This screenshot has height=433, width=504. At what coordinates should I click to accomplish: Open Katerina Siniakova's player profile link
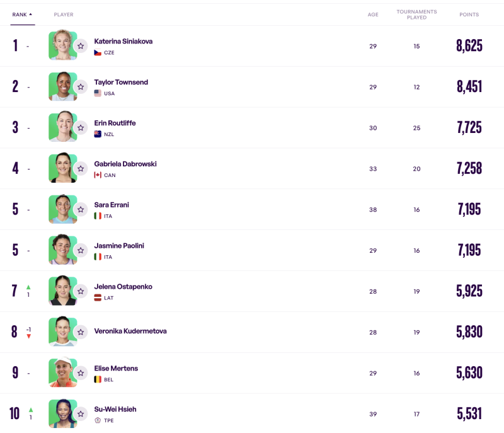[123, 42]
